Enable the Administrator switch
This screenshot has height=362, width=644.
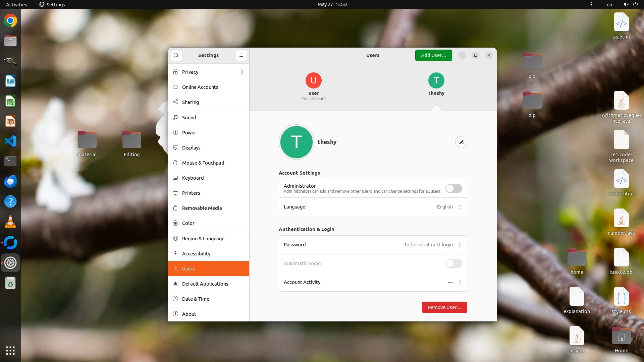pos(453,188)
